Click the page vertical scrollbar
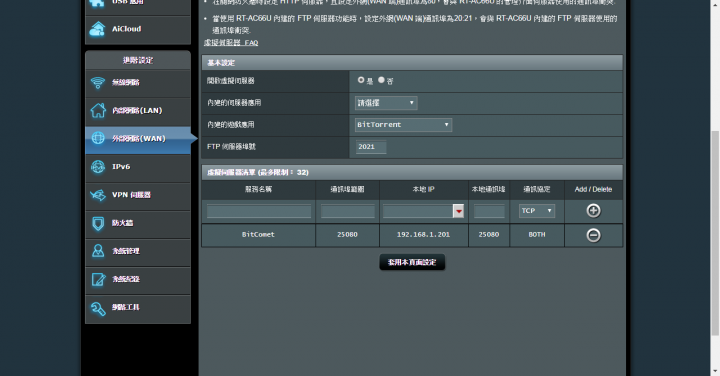This screenshot has height=376, width=720. (x=714, y=233)
